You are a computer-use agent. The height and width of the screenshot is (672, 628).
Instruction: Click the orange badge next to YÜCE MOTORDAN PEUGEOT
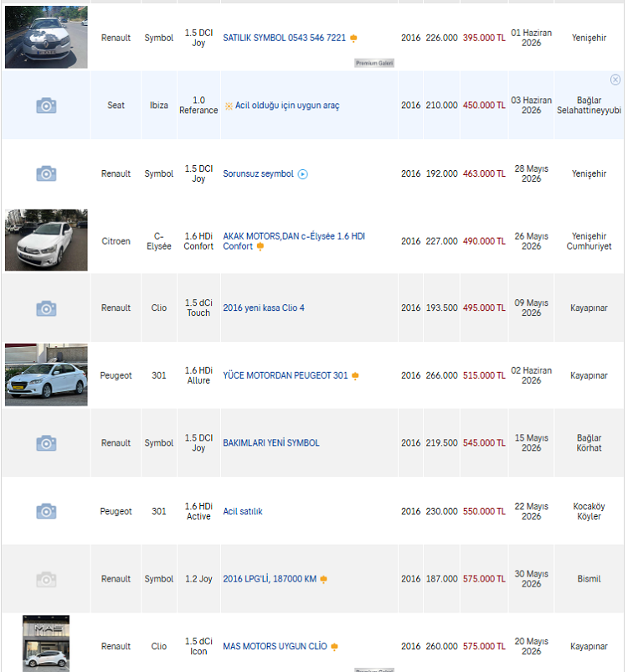(355, 376)
